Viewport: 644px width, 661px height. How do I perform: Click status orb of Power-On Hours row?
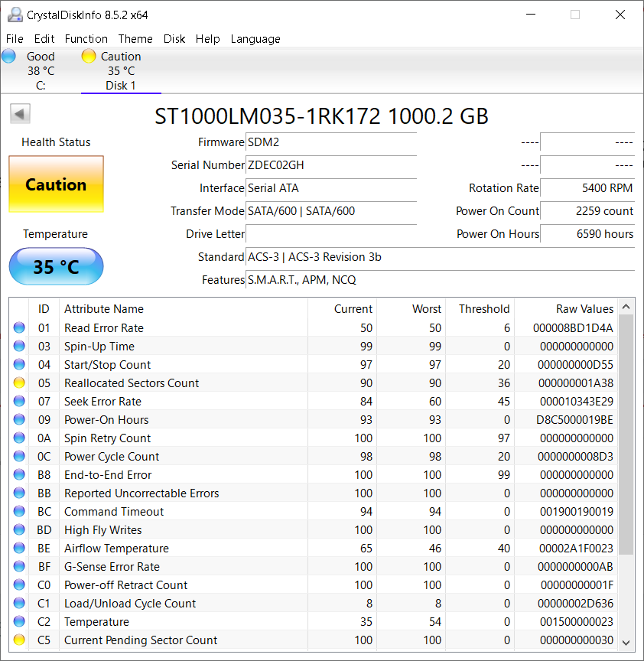pos(19,419)
